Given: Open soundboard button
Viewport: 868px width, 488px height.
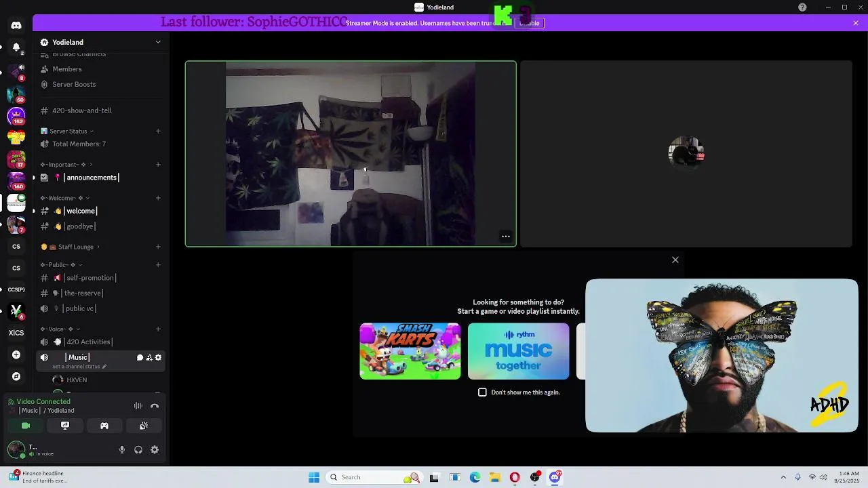Looking at the screenshot, I should pyautogui.click(x=144, y=426).
